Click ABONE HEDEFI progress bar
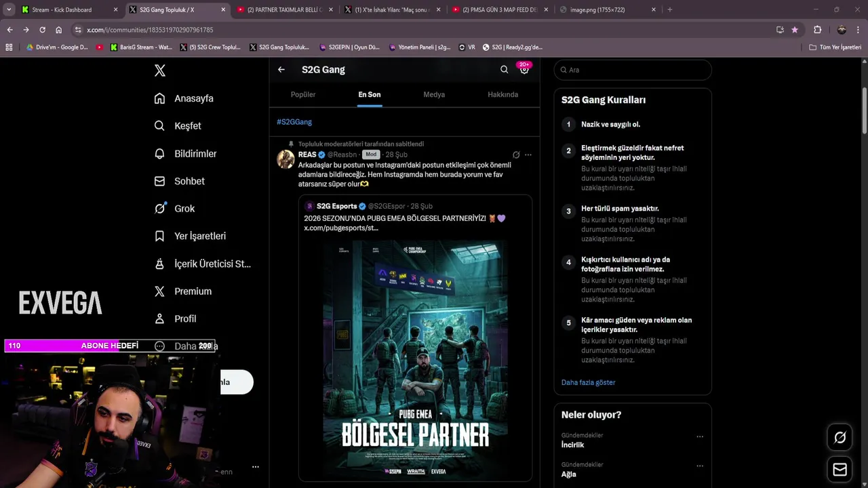Viewport: 868px width, 488px height. [110, 346]
